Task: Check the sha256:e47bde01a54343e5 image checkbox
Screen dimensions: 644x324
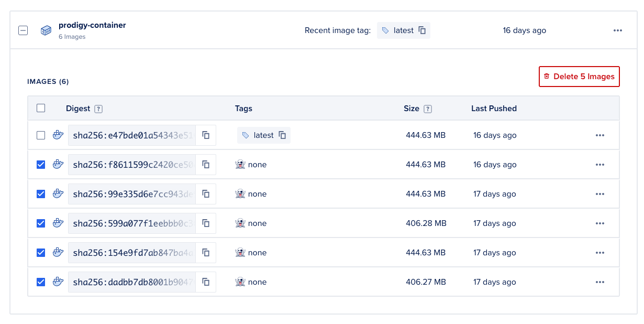Action: (x=41, y=135)
